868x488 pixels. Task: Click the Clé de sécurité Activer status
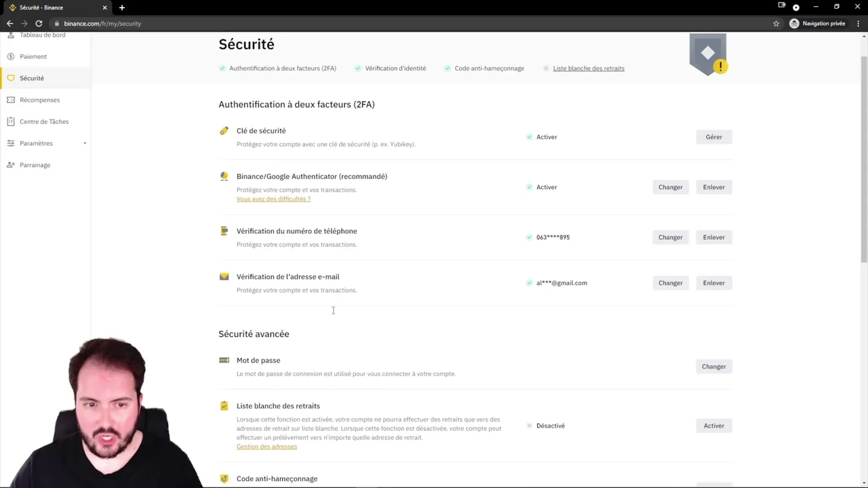coord(547,137)
